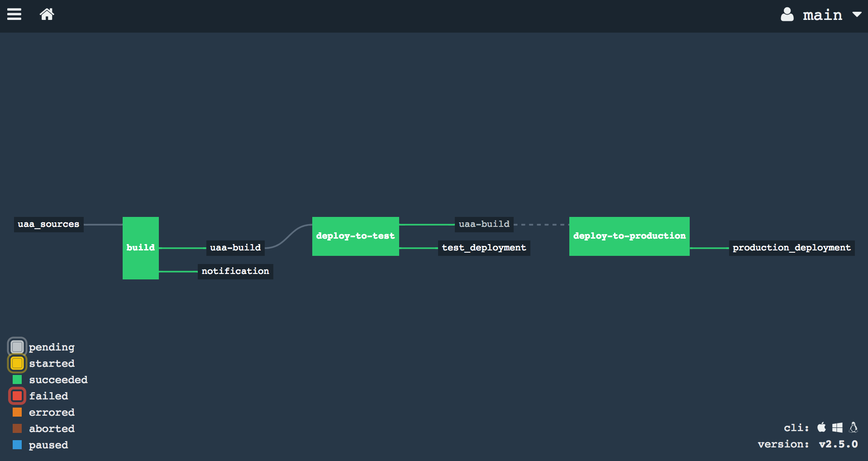Viewport: 868px width, 461px height.
Task: Click the succeeded legend color swatch
Action: (17, 379)
